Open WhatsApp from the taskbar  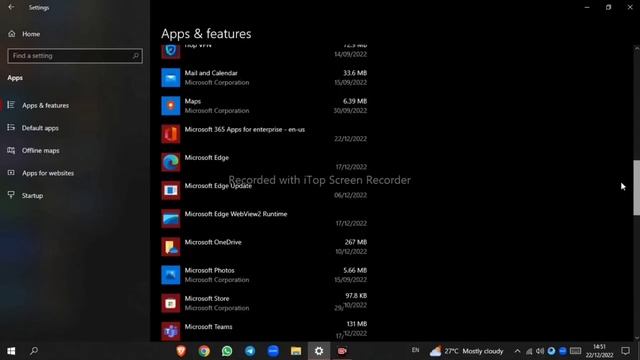coord(227,351)
